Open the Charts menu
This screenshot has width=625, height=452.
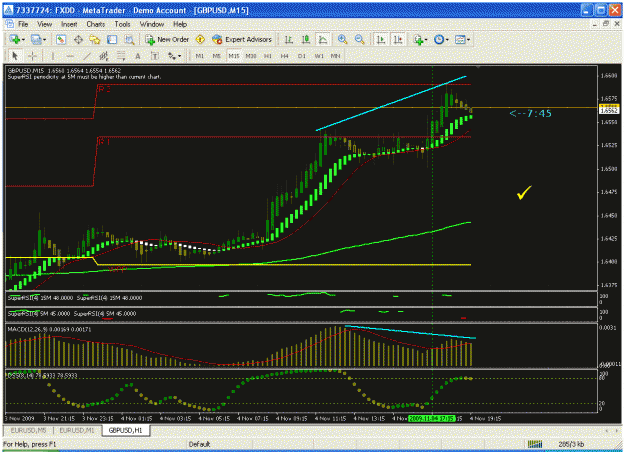96,24
